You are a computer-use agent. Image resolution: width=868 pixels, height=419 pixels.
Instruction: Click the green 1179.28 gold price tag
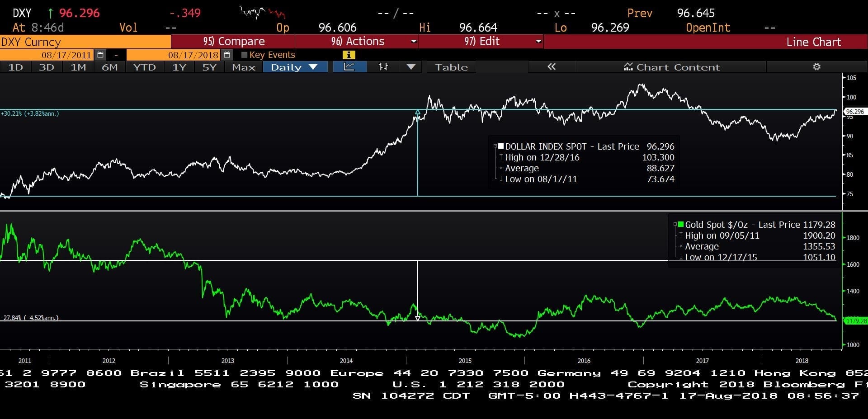click(856, 321)
